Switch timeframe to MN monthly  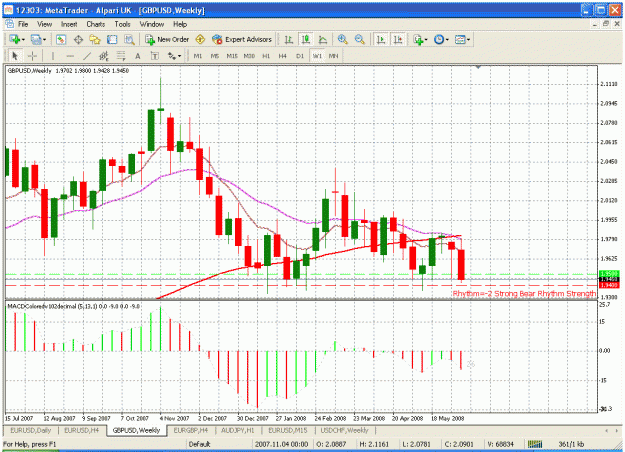334,56
